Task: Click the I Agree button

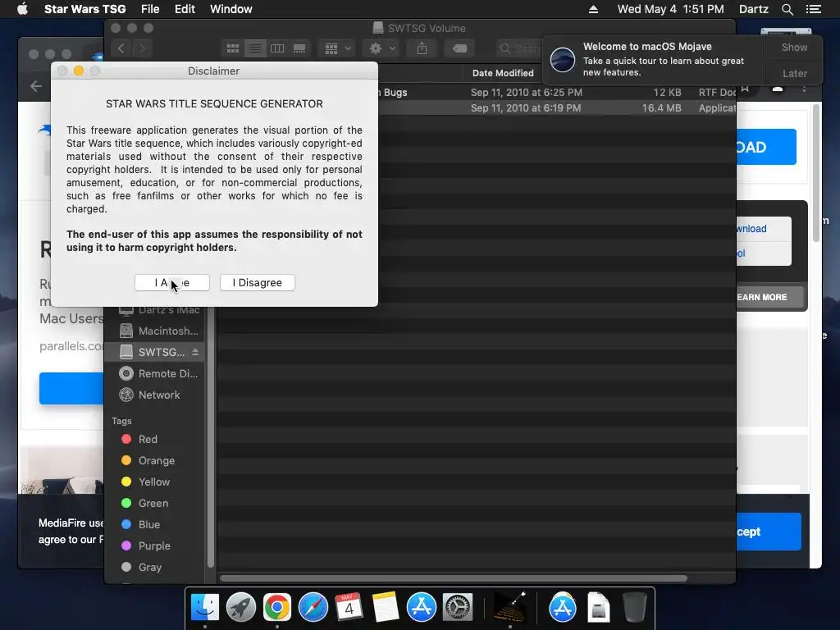Action: (172, 282)
